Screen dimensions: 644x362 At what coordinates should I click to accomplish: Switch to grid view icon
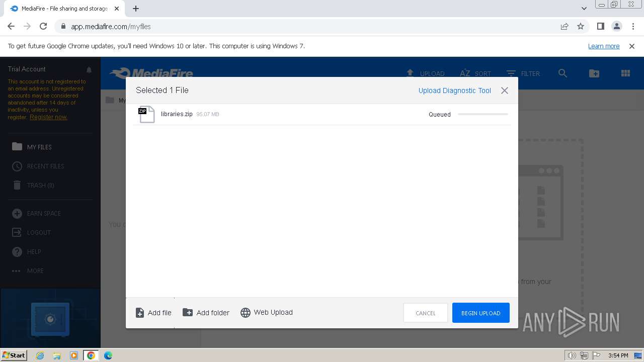click(x=625, y=73)
